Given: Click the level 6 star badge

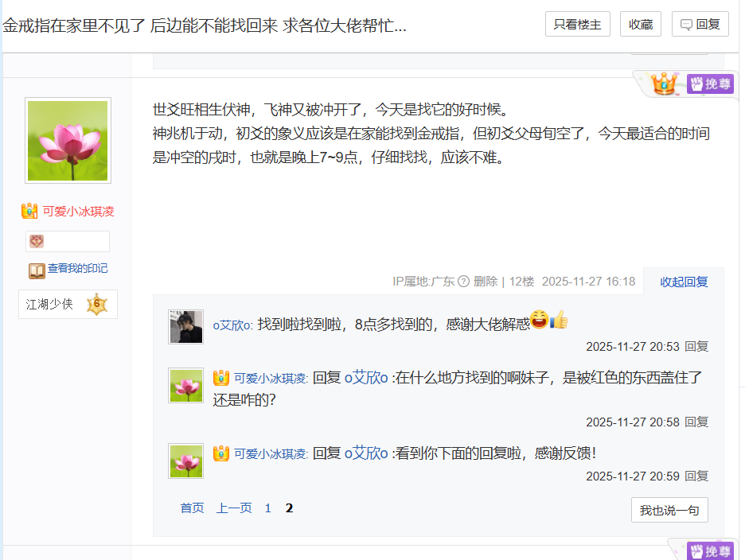Looking at the screenshot, I should (97, 304).
